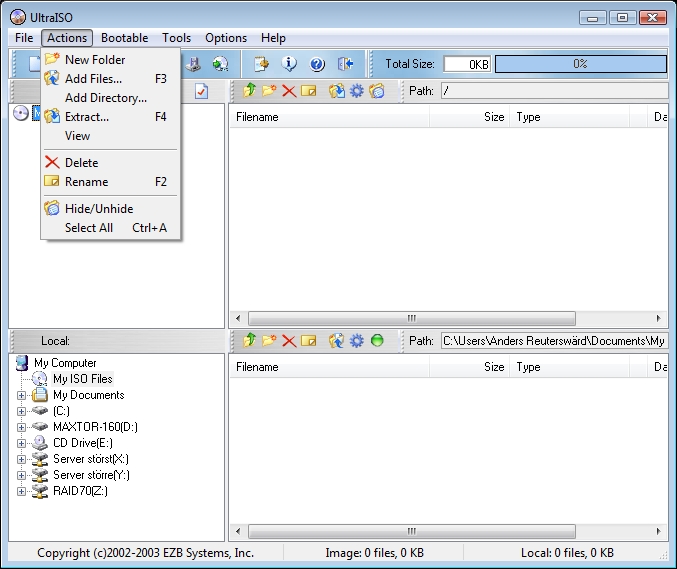677x569 pixels.
Task: Choose Select All in Actions menu
Action: click(111, 228)
